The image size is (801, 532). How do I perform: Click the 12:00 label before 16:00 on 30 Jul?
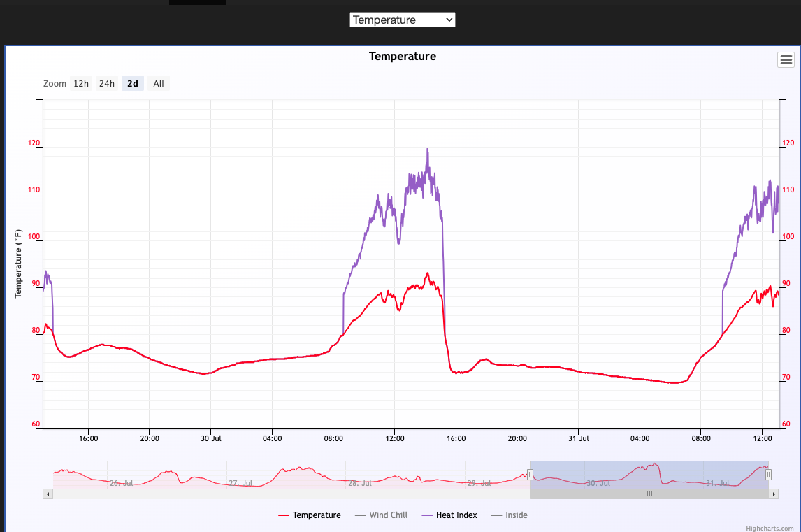395,438
